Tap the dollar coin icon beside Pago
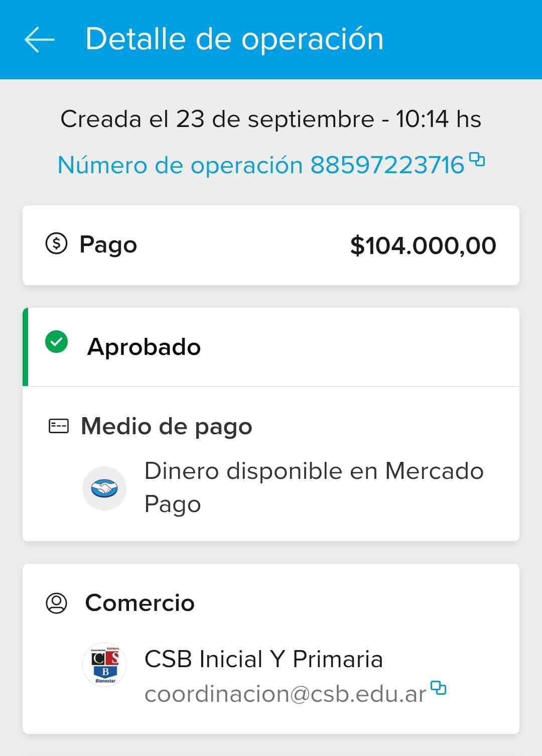 [x=56, y=244]
